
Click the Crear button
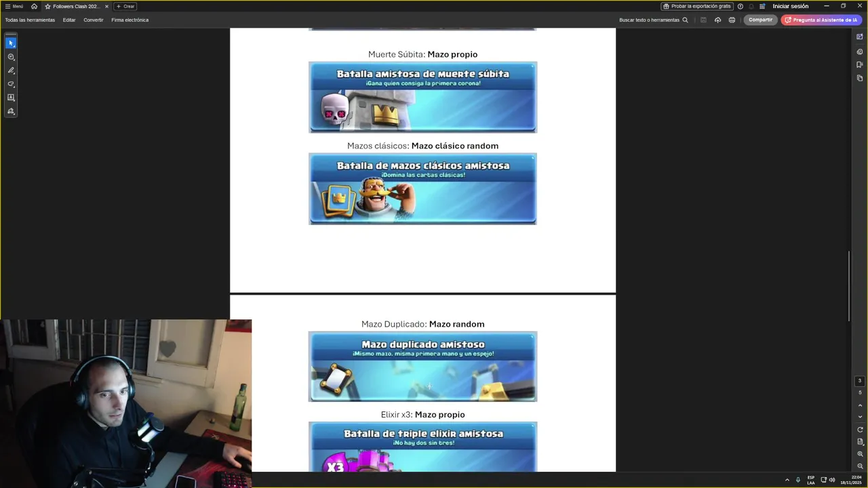125,6
